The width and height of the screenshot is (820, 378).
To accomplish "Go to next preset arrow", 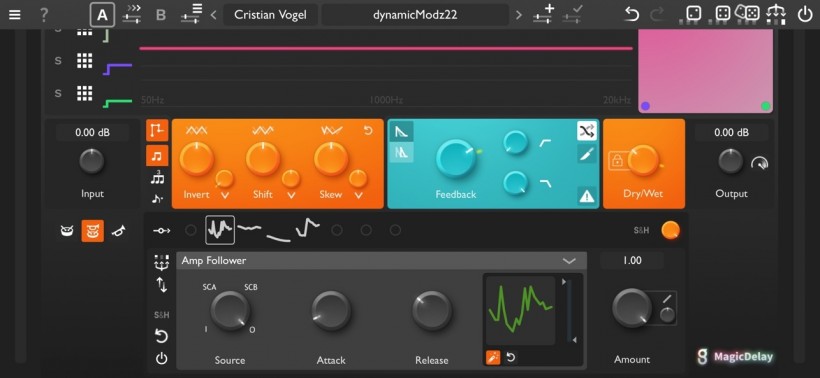I will click(519, 15).
